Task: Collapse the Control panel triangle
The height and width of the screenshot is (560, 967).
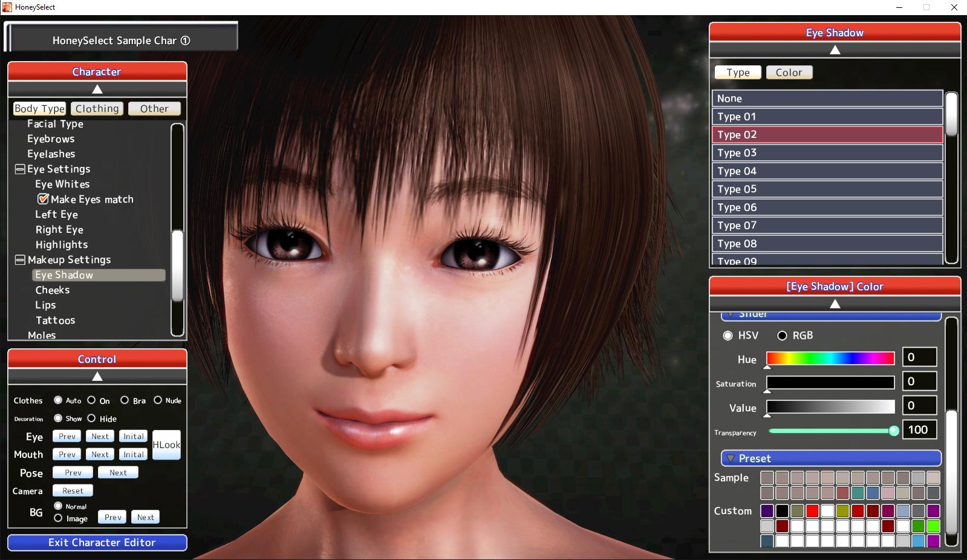Action: (x=97, y=377)
